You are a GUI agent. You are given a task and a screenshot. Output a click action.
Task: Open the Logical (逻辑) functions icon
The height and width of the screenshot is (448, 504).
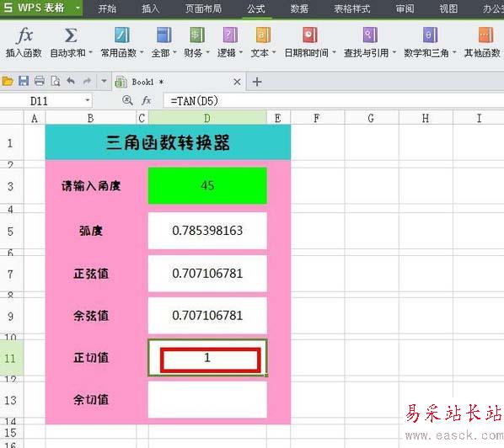(230, 35)
